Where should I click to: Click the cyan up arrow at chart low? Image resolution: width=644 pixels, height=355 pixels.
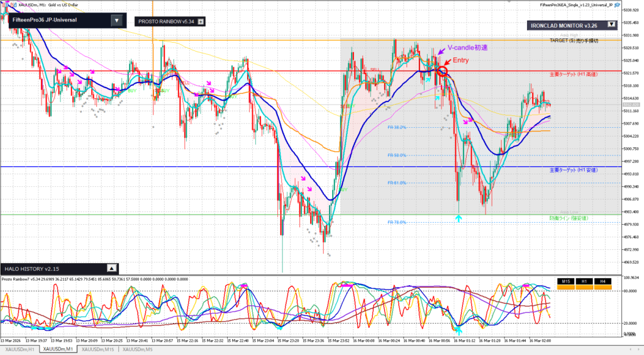tap(458, 218)
